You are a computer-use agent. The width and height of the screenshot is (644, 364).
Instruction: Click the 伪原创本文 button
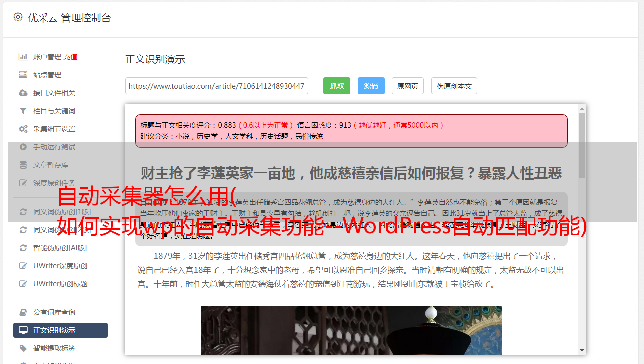click(454, 86)
